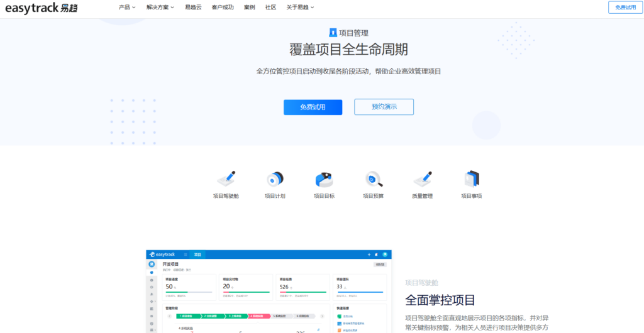Click the 预约演示 button
Viewport: 644px width, 333px height.
point(384,107)
